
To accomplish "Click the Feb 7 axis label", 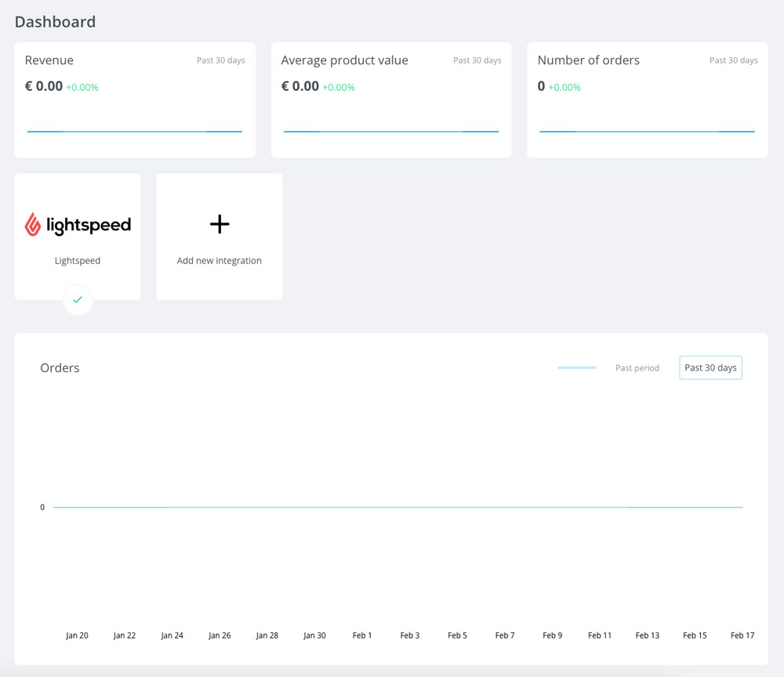I will [x=505, y=635].
